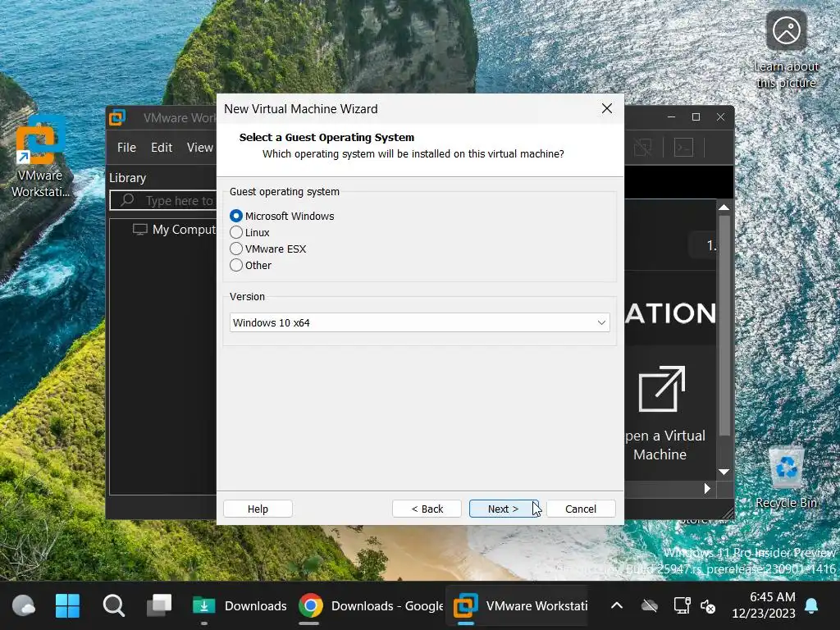
Task: Click the Library search field
Action: (163, 200)
